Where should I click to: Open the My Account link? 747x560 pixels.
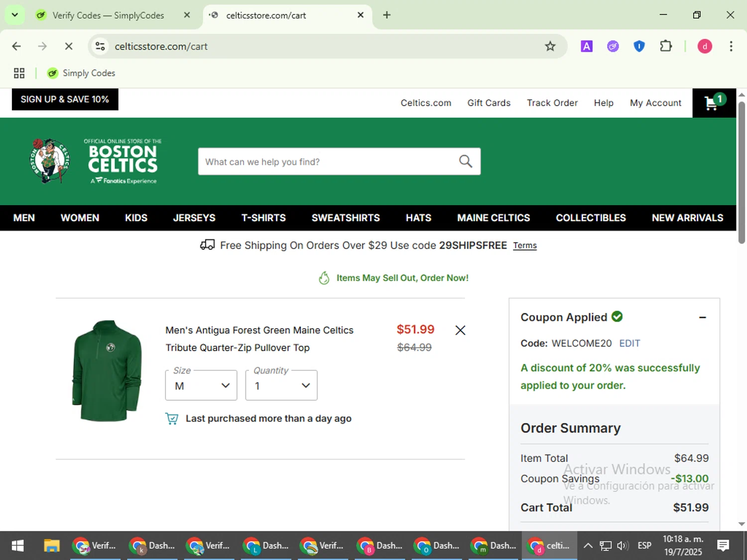[655, 103]
